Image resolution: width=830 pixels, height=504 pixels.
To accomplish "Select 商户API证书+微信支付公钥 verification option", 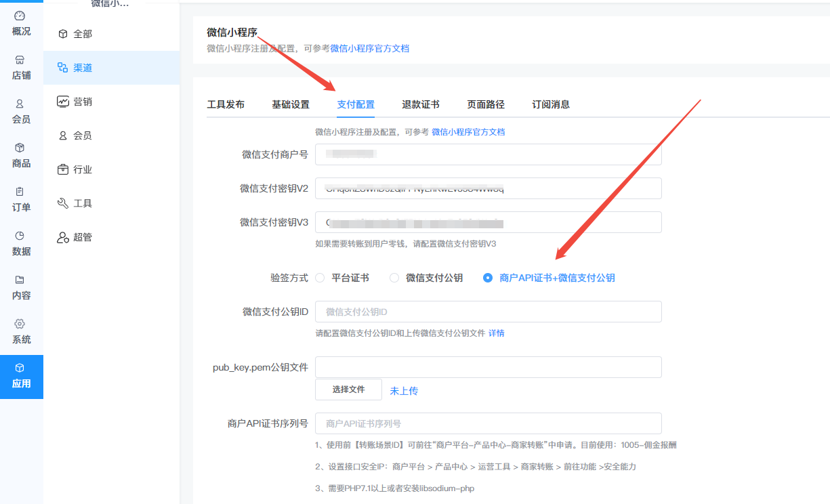I will click(549, 278).
